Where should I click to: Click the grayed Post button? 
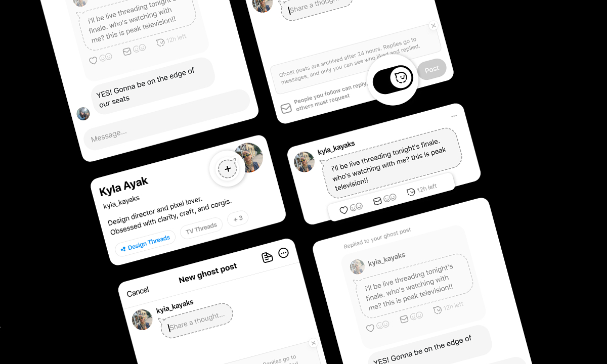point(431,70)
